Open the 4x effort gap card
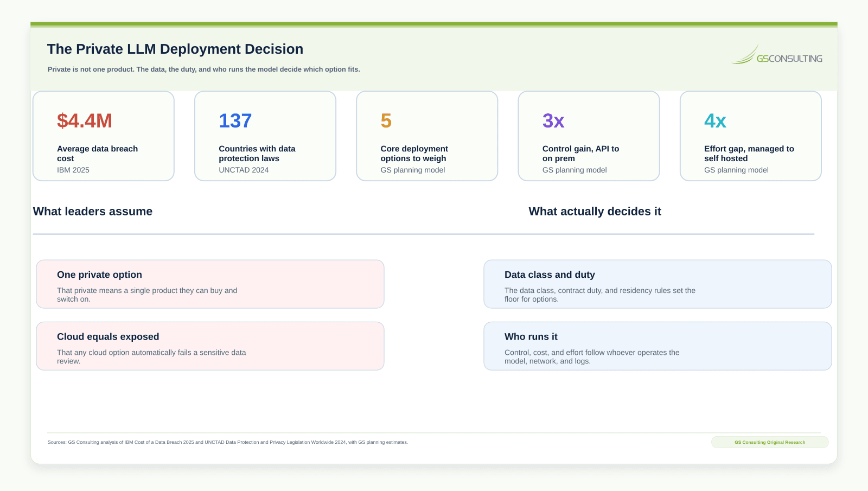Screen dimensions: 868x491 pyautogui.click(x=751, y=136)
